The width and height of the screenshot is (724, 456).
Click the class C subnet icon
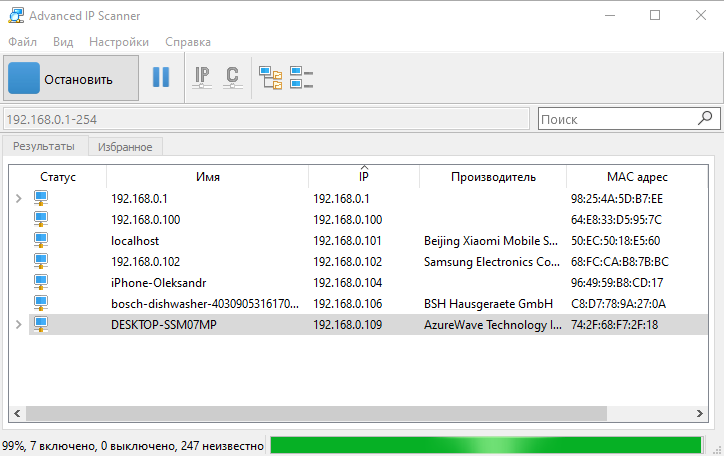[232, 77]
